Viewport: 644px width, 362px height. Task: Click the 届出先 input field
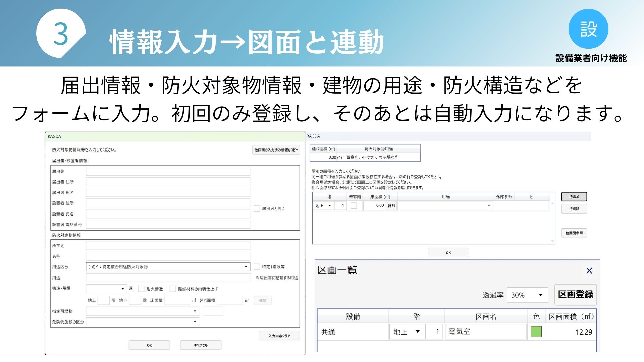click(x=168, y=171)
